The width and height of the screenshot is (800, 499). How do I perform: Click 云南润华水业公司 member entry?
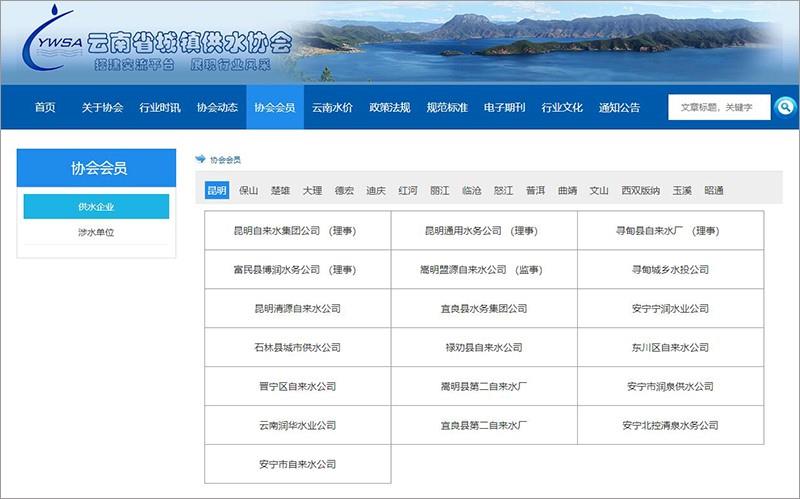297,425
